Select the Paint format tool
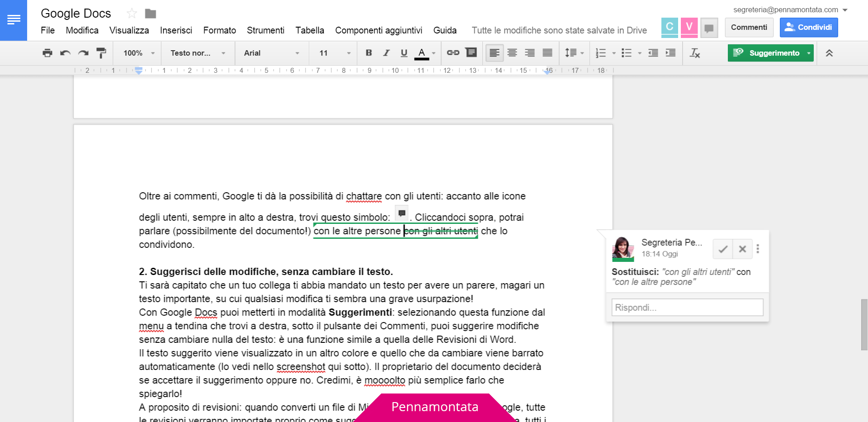This screenshot has height=422, width=868. 101,53
